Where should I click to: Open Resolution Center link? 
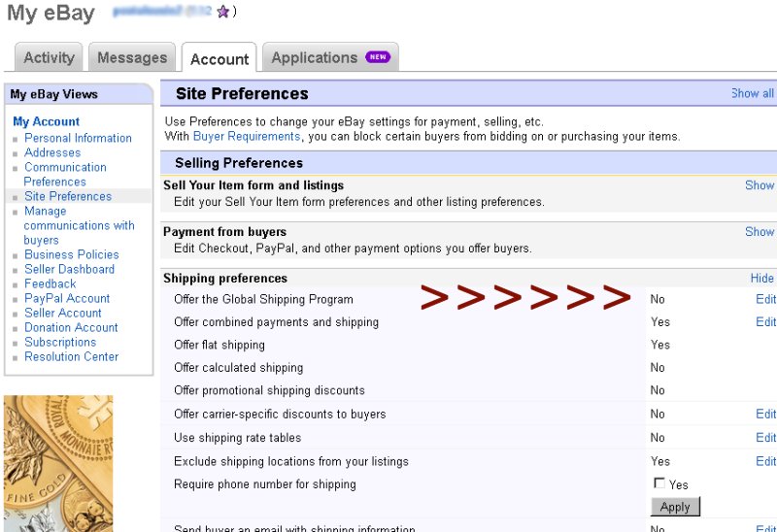(x=71, y=356)
